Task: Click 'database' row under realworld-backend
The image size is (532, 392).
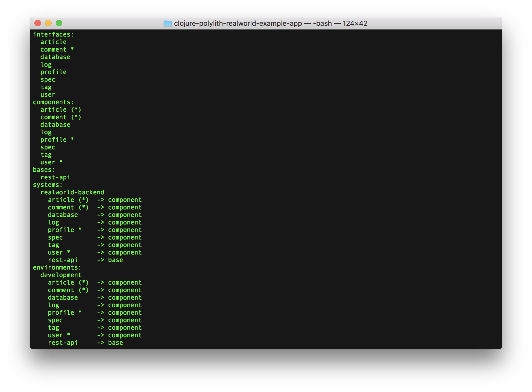Action: 63,215
